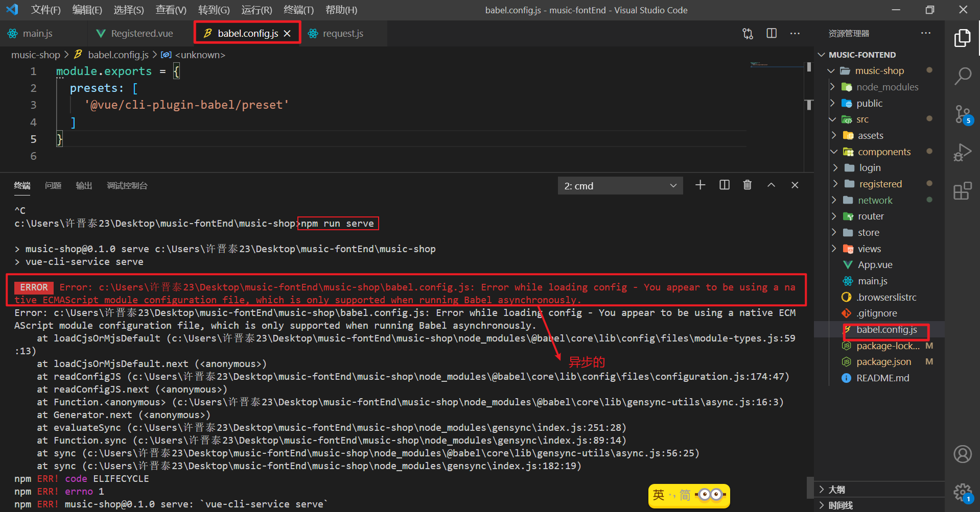Switch input language via the 英/简 indicator
The height and width of the screenshot is (512, 980).
point(688,495)
